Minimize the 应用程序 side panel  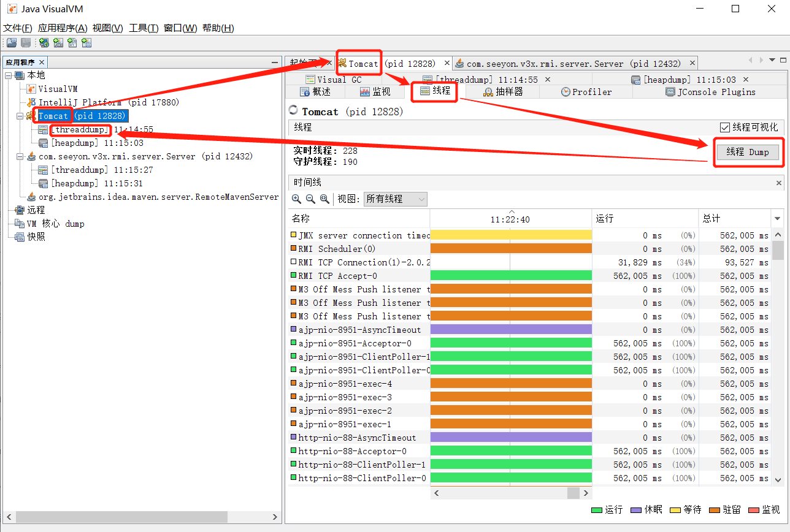point(275,63)
